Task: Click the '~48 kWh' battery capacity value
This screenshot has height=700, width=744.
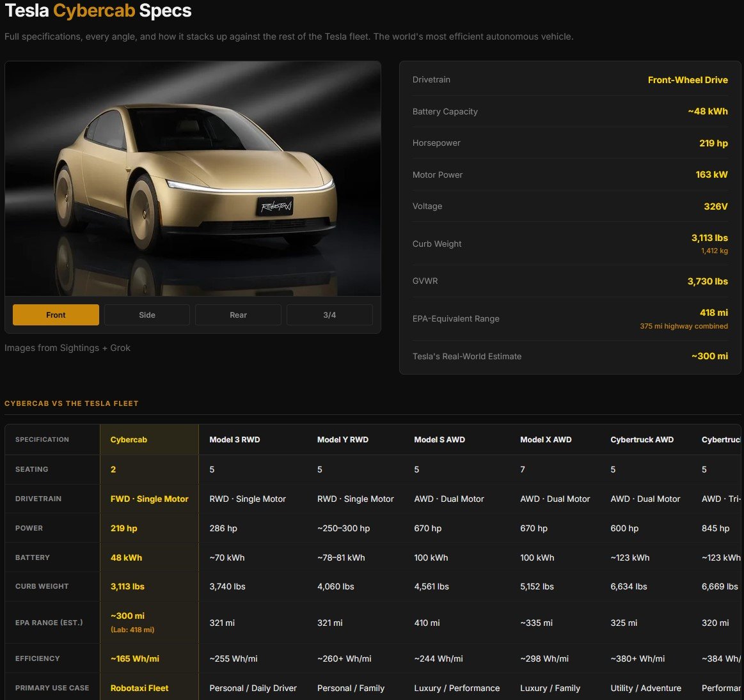Action: pyautogui.click(x=708, y=111)
